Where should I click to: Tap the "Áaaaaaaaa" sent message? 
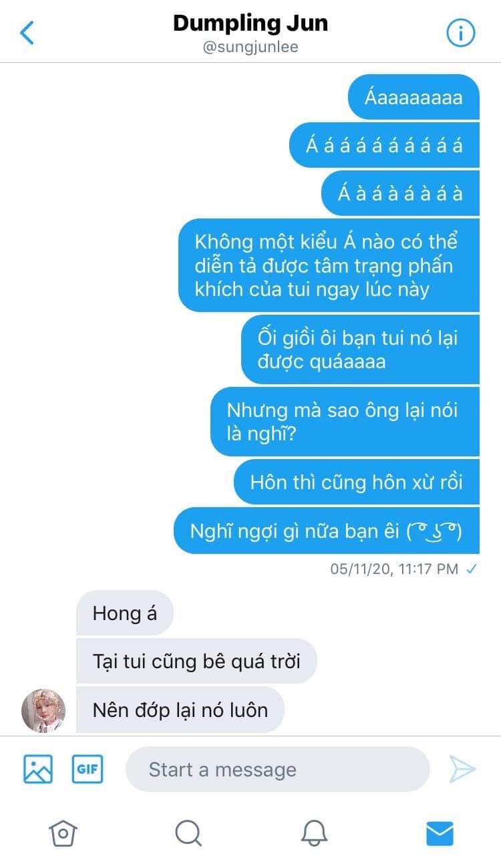413,97
